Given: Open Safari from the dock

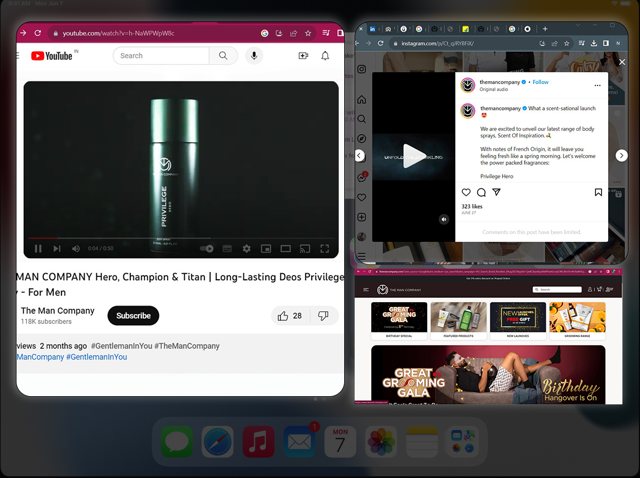Looking at the screenshot, I should pyautogui.click(x=218, y=442).
